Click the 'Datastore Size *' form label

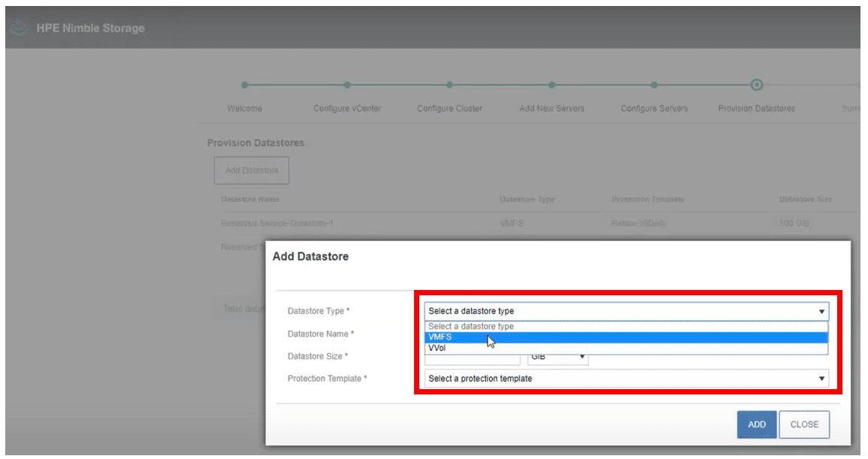point(318,357)
